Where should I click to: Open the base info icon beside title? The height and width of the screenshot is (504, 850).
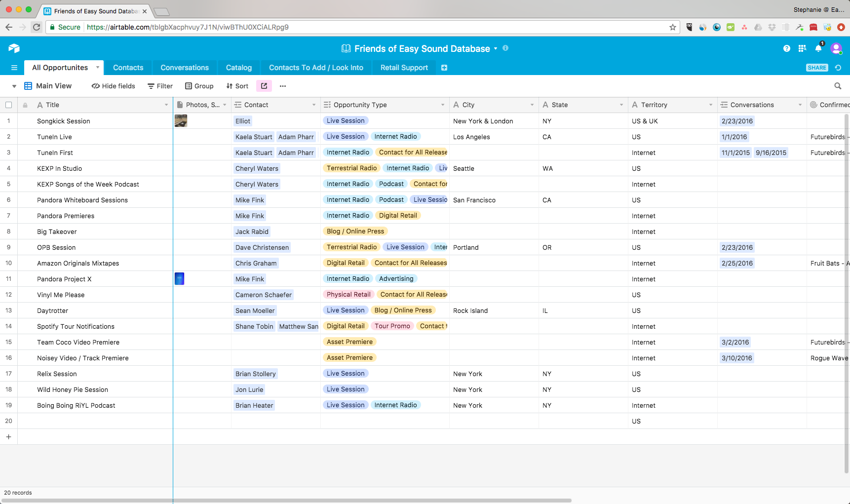(x=505, y=48)
